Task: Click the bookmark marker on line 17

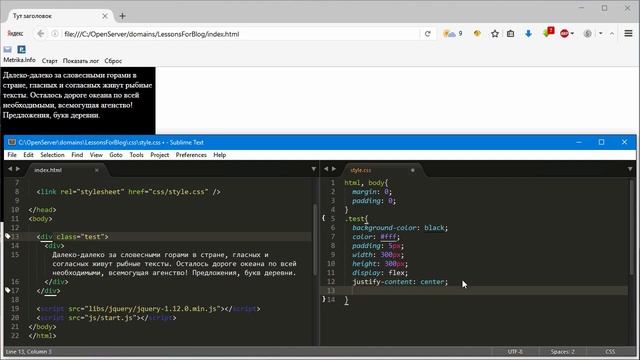Action: [x=7, y=290]
